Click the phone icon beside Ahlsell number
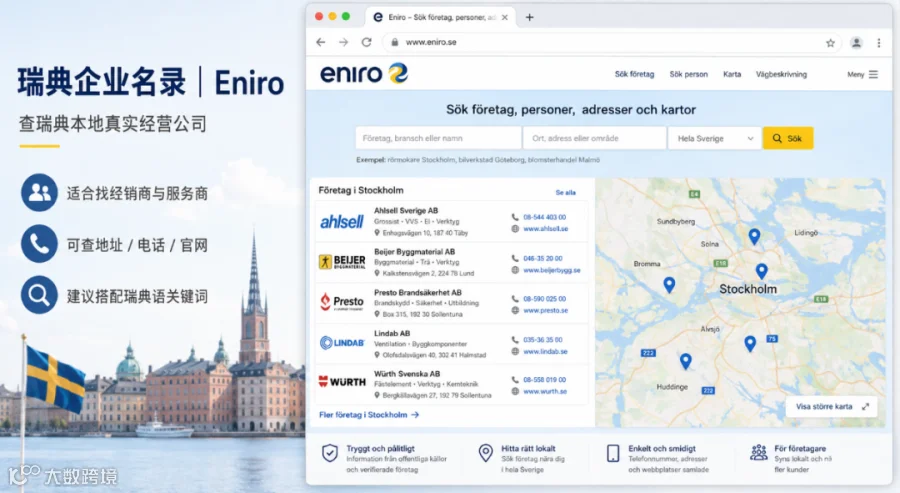This screenshot has height=493, width=900. pyautogui.click(x=515, y=217)
